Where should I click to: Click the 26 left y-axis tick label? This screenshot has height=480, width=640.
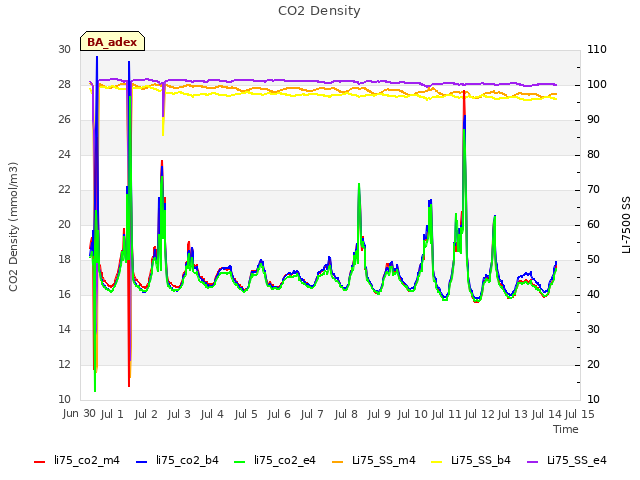click(64, 120)
